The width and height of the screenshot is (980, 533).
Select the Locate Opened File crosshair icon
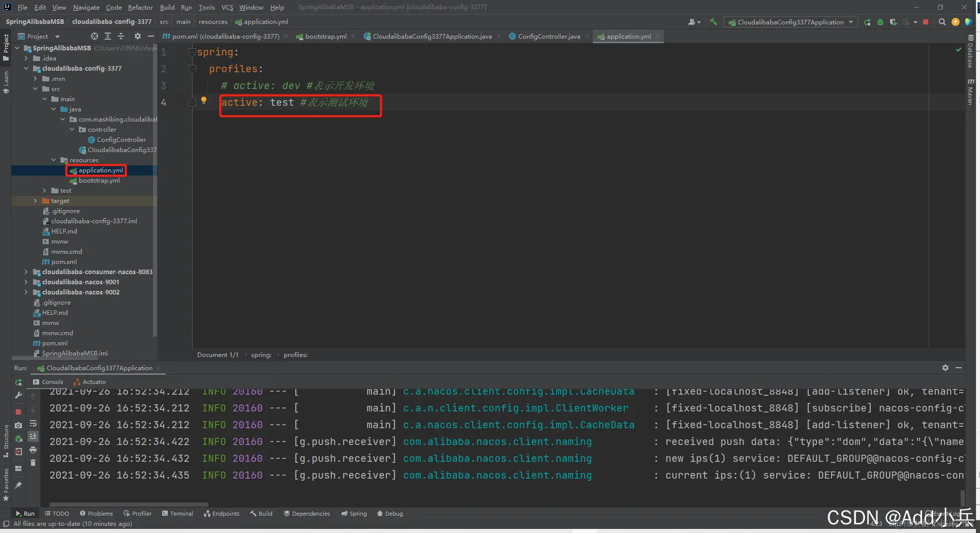pyautogui.click(x=94, y=36)
